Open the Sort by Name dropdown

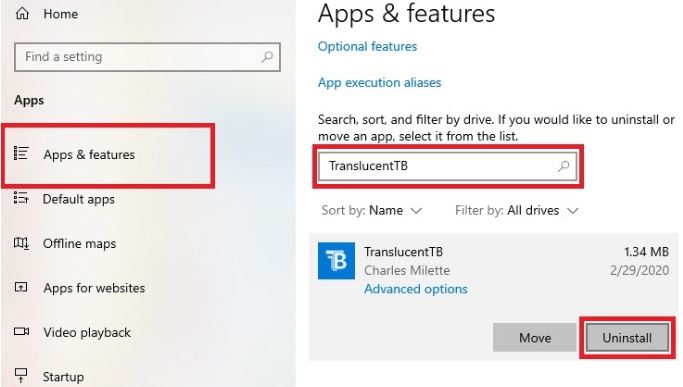click(372, 210)
